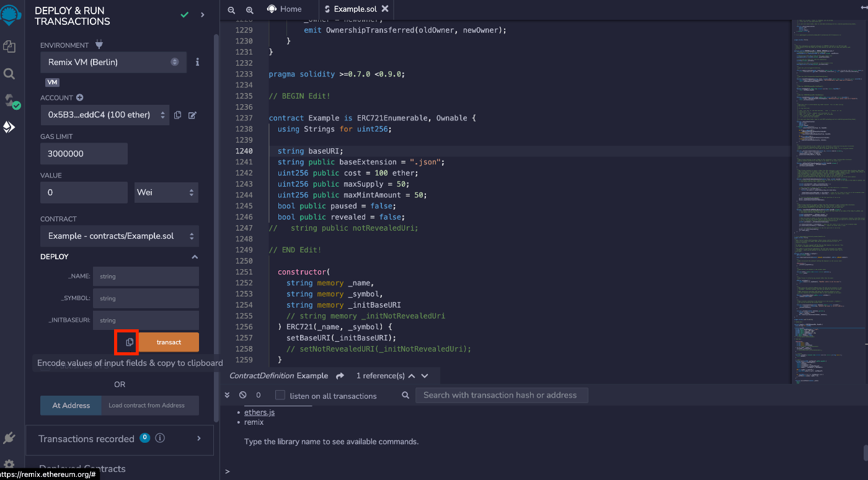Viewport: 868px width, 480px height.
Task: Collapse the DEPLOY parameters section
Action: pyautogui.click(x=195, y=257)
